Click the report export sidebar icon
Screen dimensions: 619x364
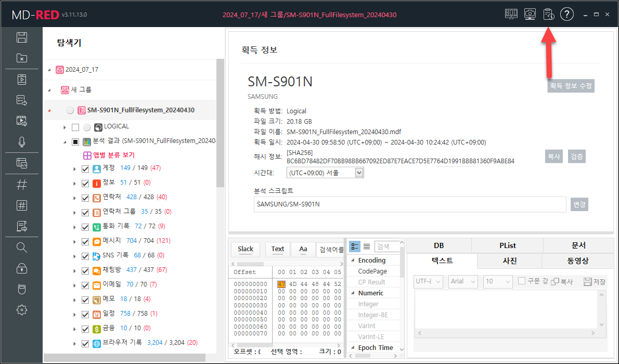click(22, 226)
